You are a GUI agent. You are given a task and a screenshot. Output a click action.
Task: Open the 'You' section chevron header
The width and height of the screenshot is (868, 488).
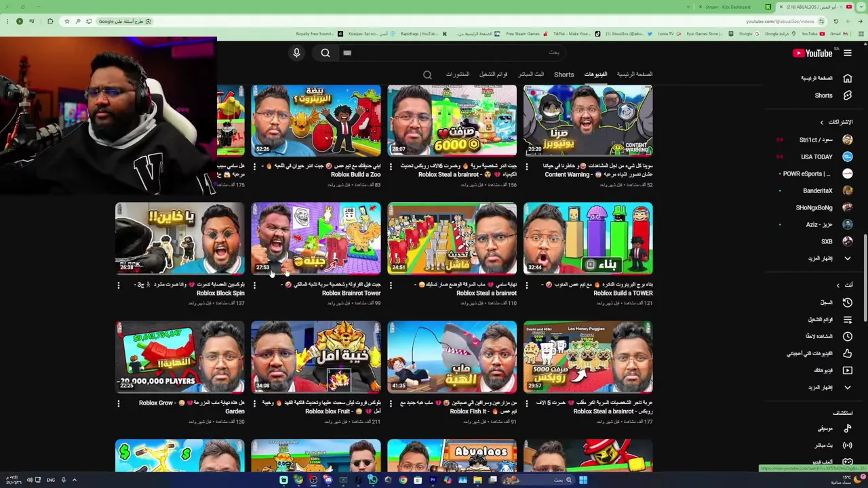844,285
